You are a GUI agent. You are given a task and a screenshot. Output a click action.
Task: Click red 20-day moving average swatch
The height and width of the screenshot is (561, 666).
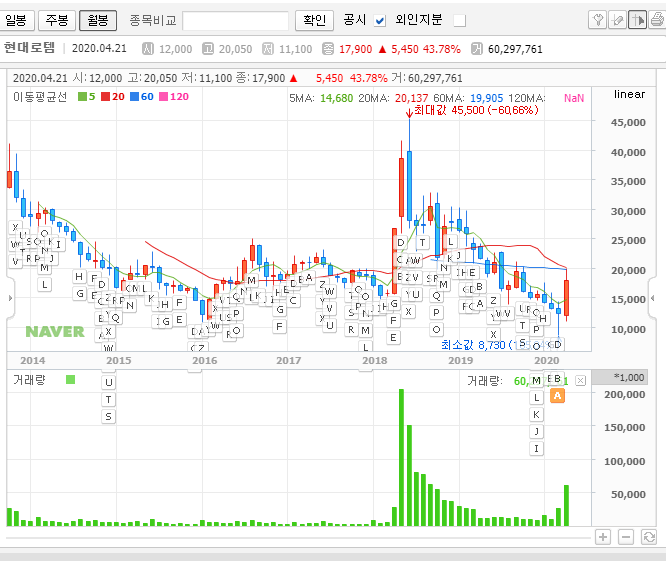pos(105,97)
